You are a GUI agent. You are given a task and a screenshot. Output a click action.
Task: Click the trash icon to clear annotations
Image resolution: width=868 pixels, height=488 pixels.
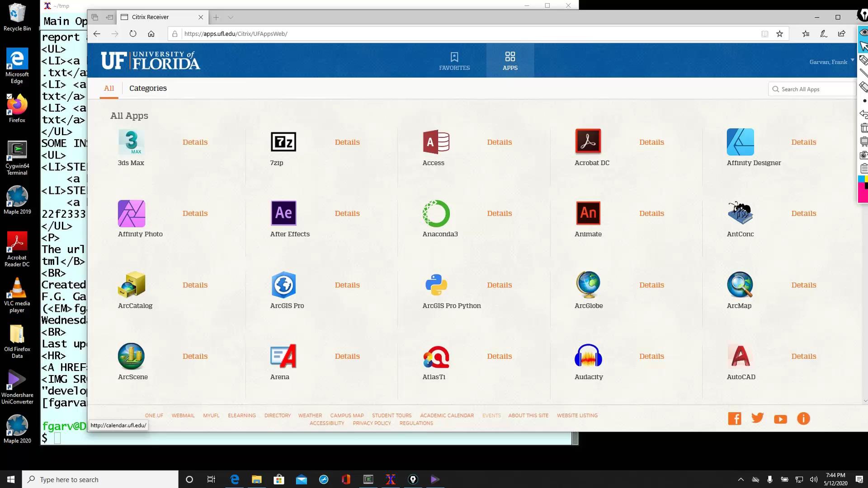[864, 127]
